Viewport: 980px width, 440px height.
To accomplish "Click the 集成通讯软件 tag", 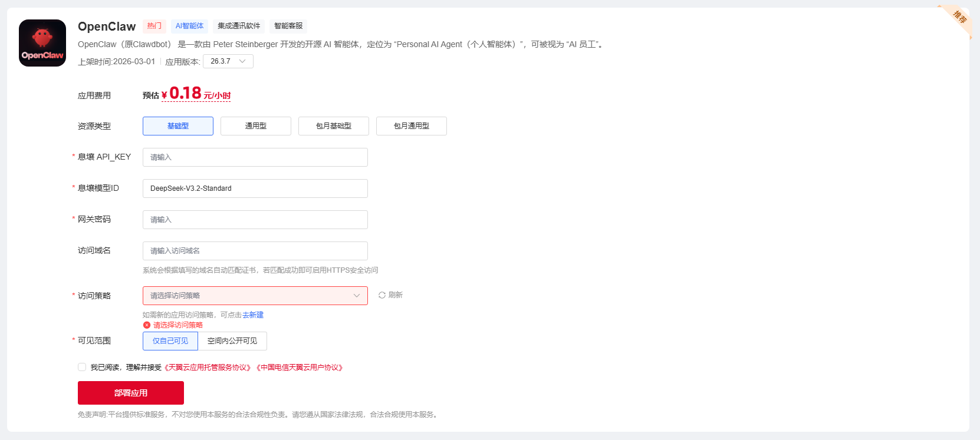I will (239, 26).
